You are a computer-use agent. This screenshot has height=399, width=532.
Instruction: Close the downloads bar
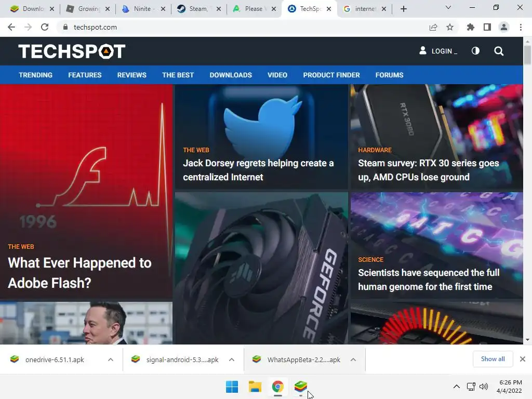[x=523, y=359]
